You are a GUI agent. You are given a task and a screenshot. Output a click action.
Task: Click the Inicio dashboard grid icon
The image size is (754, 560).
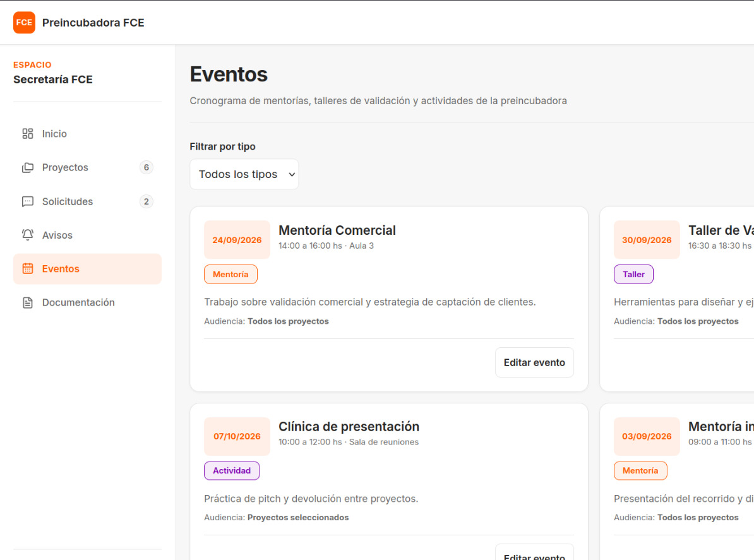[27, 134]
